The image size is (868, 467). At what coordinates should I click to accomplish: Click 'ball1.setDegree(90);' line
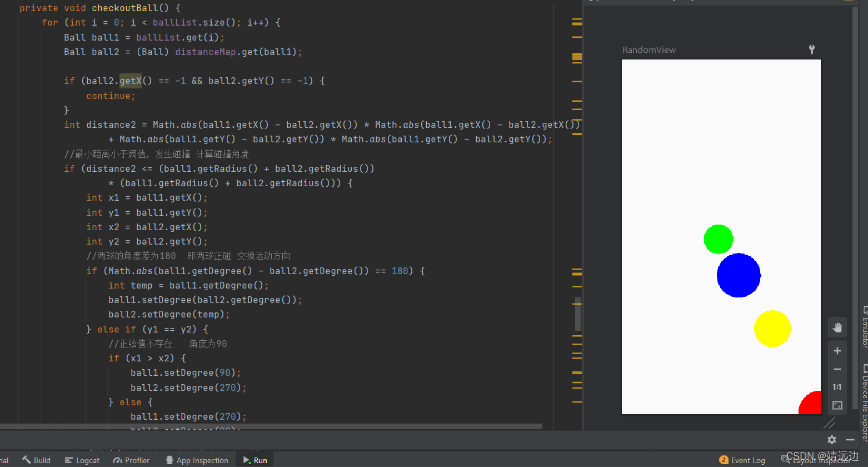point(186,372)
